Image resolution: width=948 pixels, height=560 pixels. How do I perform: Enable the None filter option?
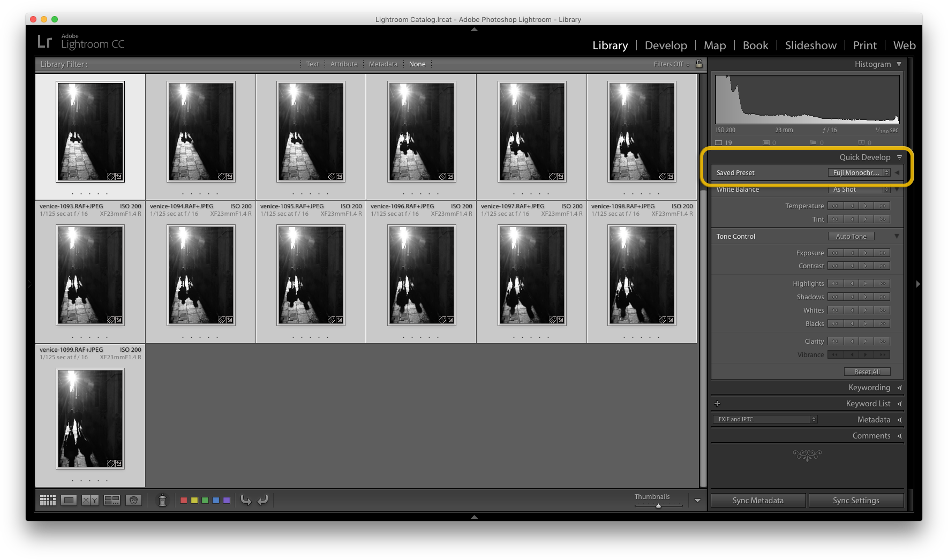pos(417,64)
